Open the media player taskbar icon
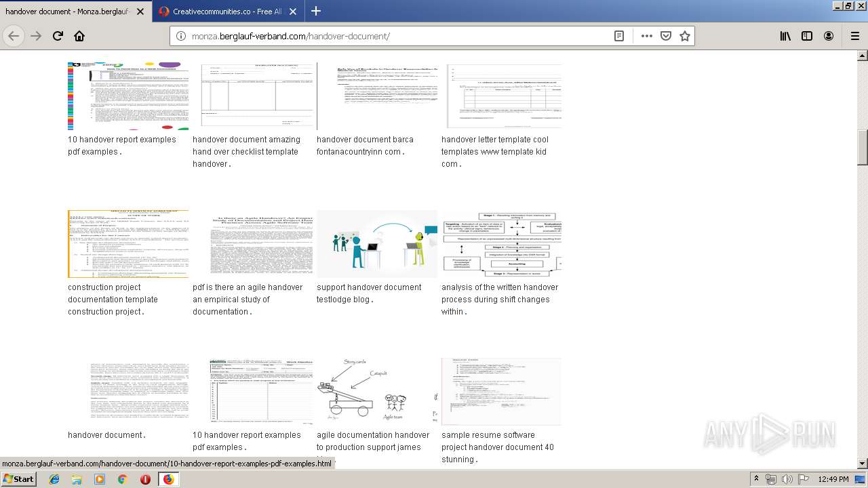This screenshot has height=488, width=868. pos(100,479)
